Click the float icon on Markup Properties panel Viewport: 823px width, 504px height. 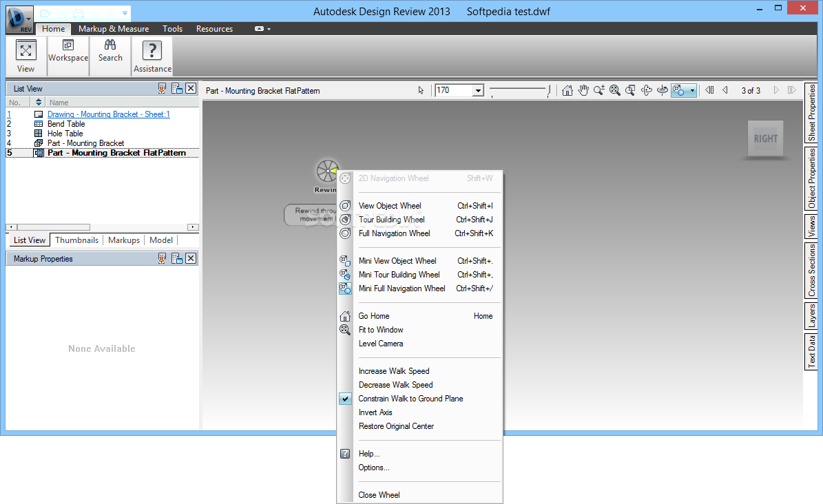pos(177,258)
